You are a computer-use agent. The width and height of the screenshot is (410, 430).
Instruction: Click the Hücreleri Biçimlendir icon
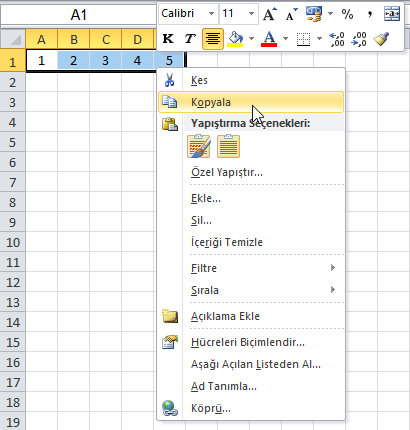pyautogui.click(x=170, y=342)
